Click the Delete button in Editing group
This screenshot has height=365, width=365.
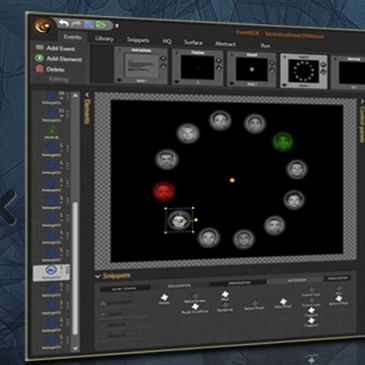click(x=50, y=69)
